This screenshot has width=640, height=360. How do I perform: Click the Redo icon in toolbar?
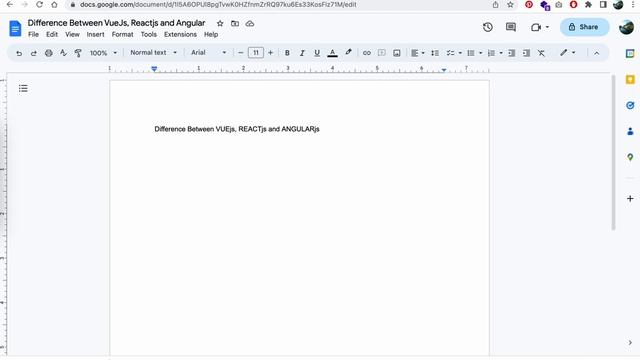coord(33,53)
